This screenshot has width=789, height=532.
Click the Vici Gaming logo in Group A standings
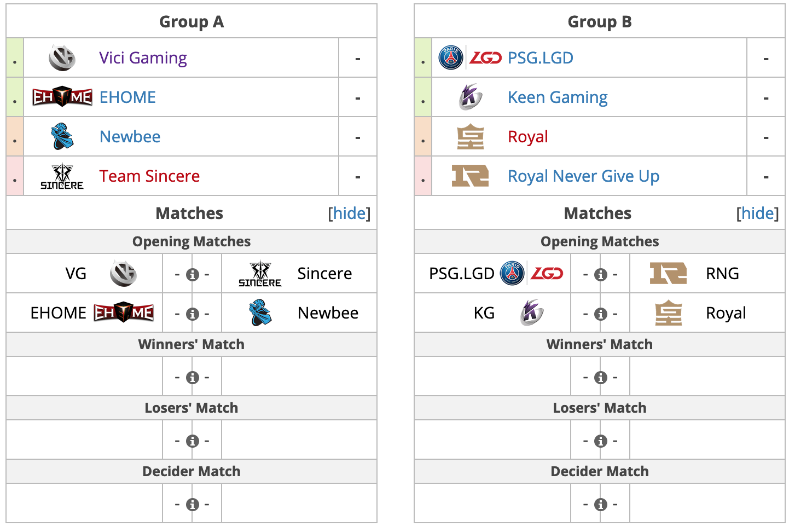[x=62, y=58]
